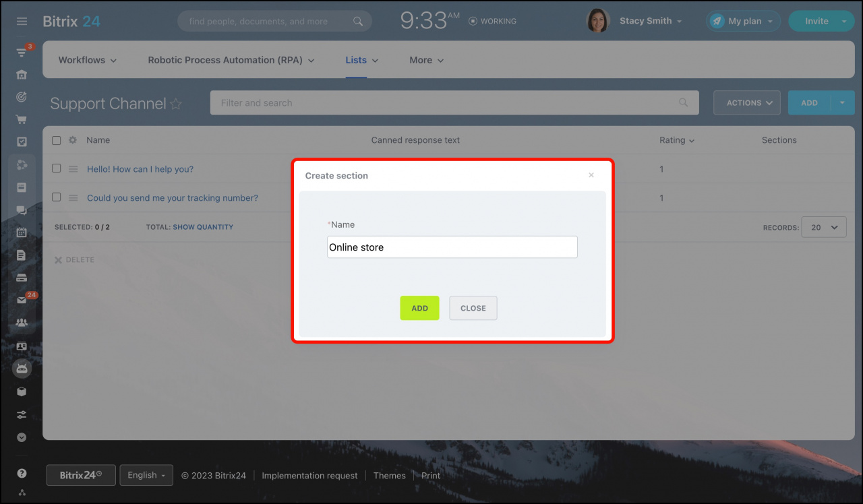Check the 'Could you send me your tracking number?' row
863x504 pixels.
click(x=57, y=197)
